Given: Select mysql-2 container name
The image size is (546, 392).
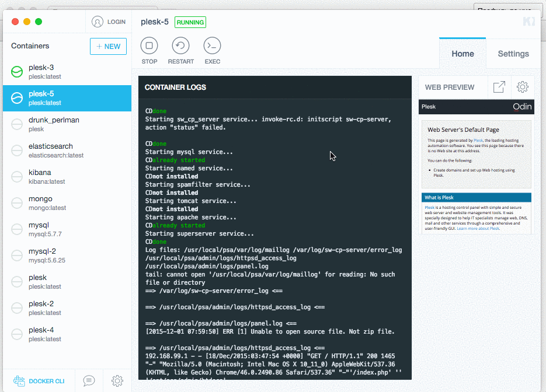Looking at the screenshot, I should click(x=42, y=251).
